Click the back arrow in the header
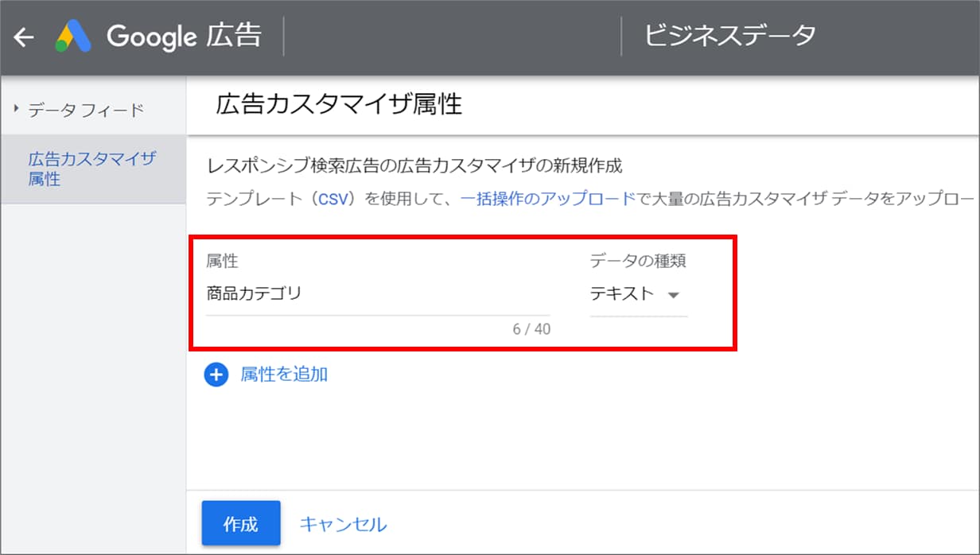Image resolution: width=980 pixels, height=555 pixels. click(x=24, y=37)
